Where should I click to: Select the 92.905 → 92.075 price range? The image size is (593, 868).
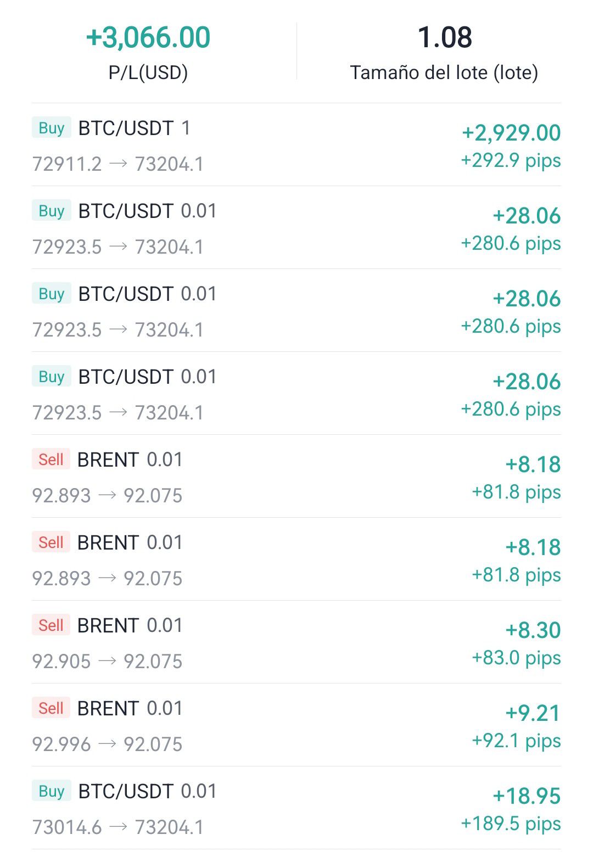coord(107,662)
